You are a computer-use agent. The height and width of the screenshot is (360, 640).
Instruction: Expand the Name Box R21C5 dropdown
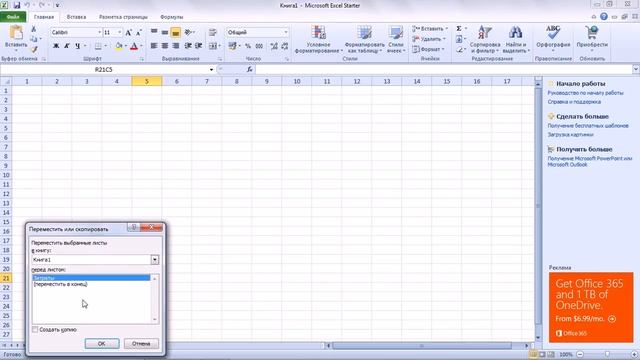[211, 70]
